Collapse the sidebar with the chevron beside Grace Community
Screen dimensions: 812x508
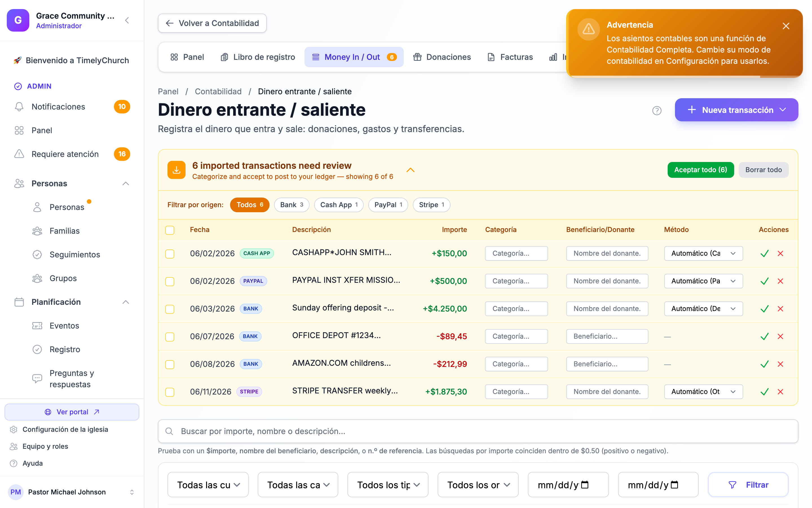pyautogui.click(x=127, y=21)
